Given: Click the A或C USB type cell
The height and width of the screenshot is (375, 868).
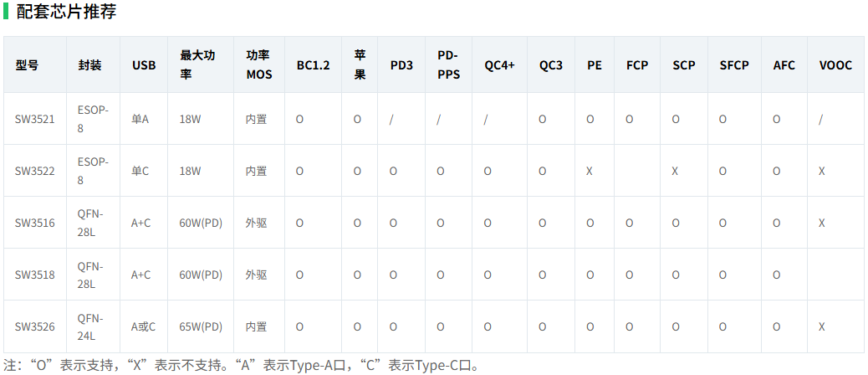Looking at the screenshot, I should point(143,326).
